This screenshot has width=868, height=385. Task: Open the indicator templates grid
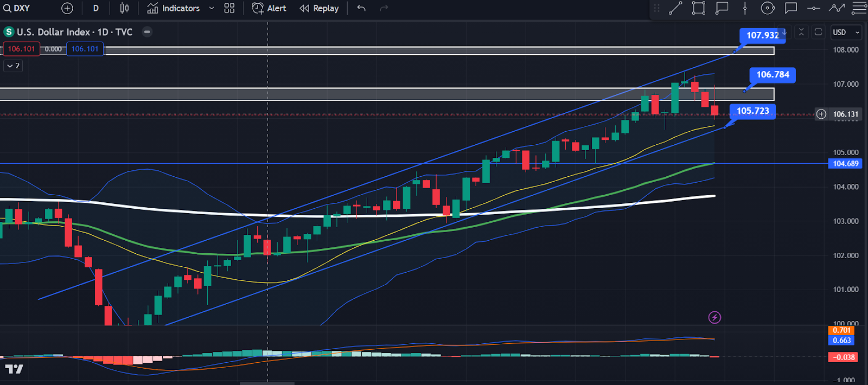coord(229,8)
